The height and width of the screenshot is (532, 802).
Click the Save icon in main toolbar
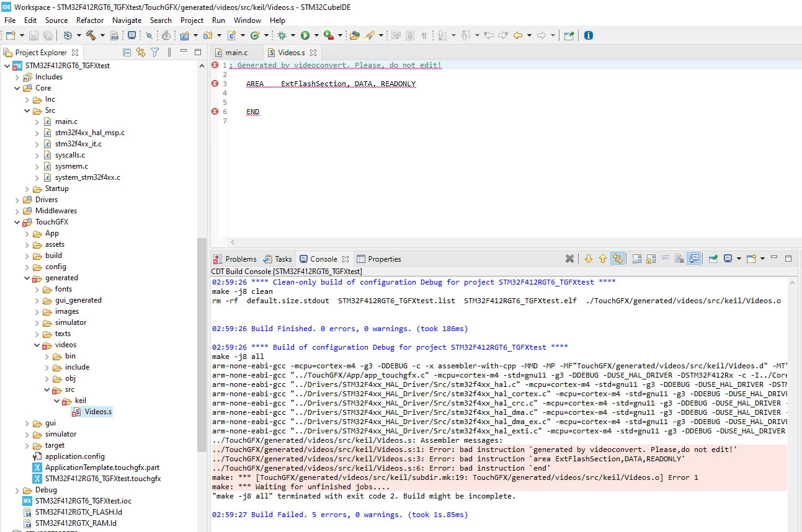point(33,35)
